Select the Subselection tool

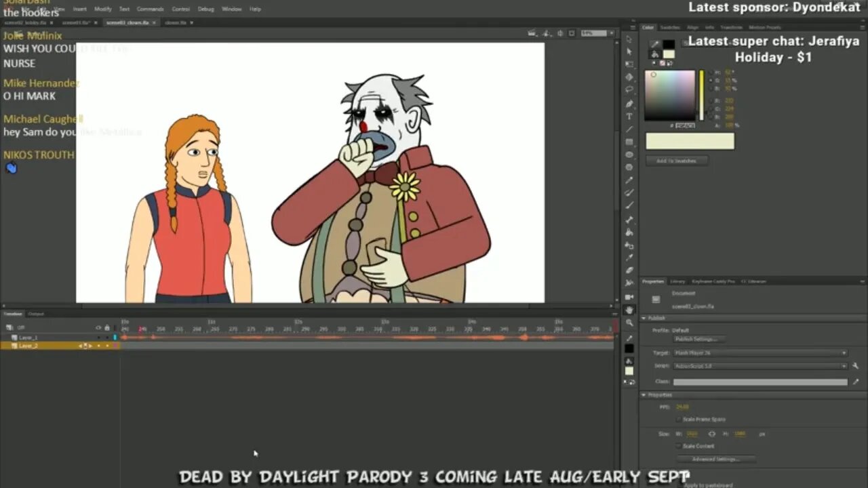(629, 52)
